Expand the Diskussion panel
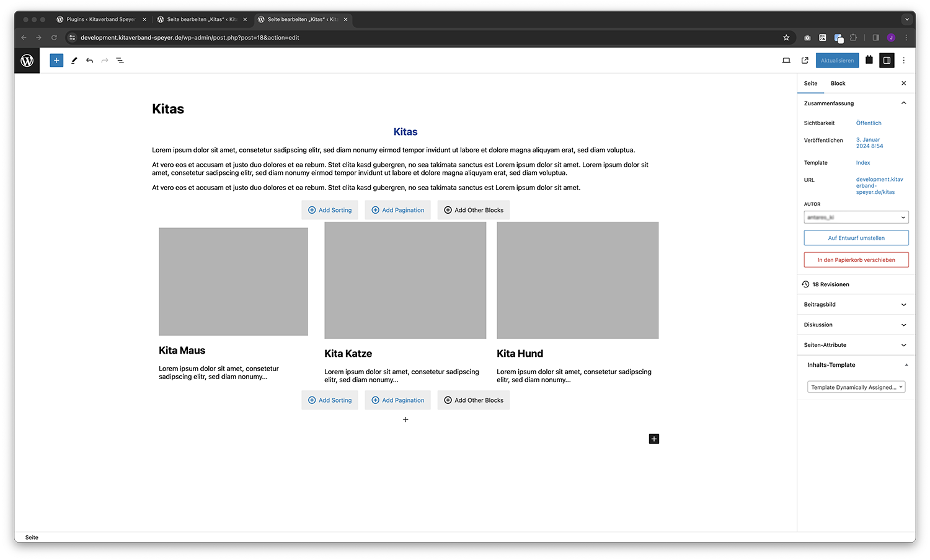Screen dimensions: 930x560 click(x=856, y=325)
